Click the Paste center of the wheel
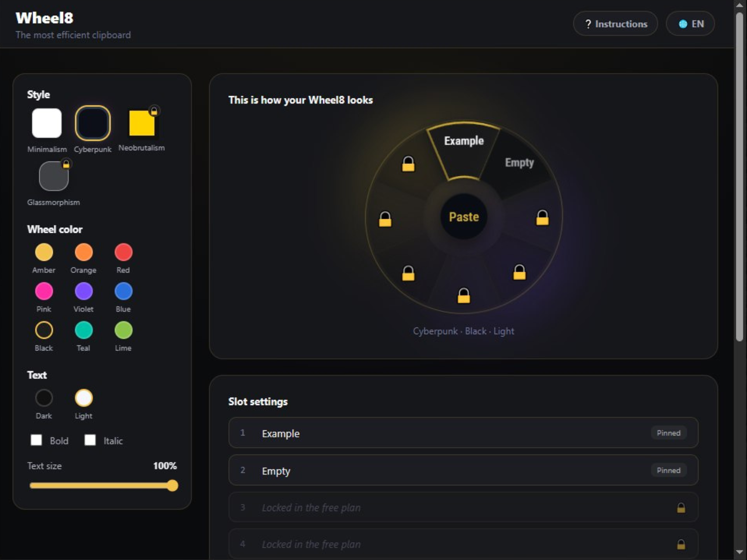 tap(464, 217)
